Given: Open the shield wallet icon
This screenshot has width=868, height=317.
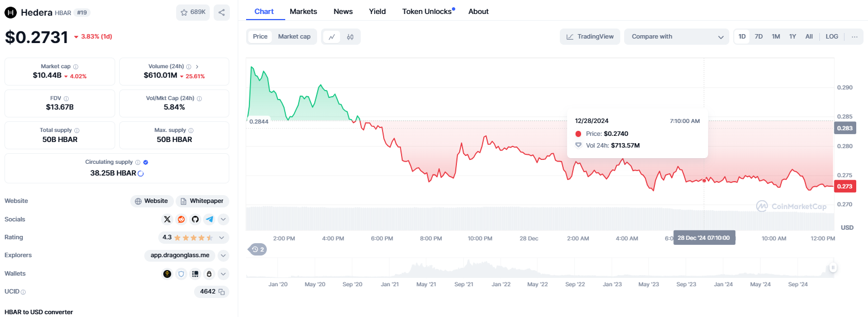Looking at the screenshot, I should [x=181, y=274].
